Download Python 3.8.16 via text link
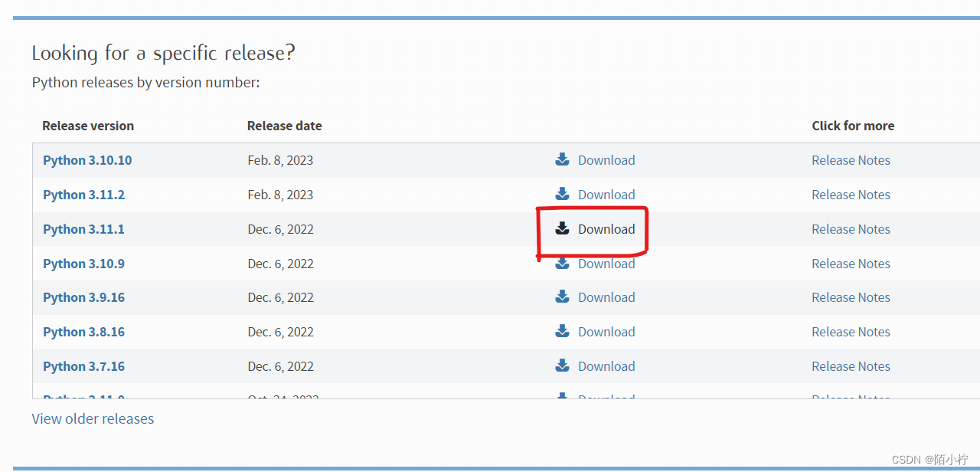This screenshot has width=980, height=472. 606,332
